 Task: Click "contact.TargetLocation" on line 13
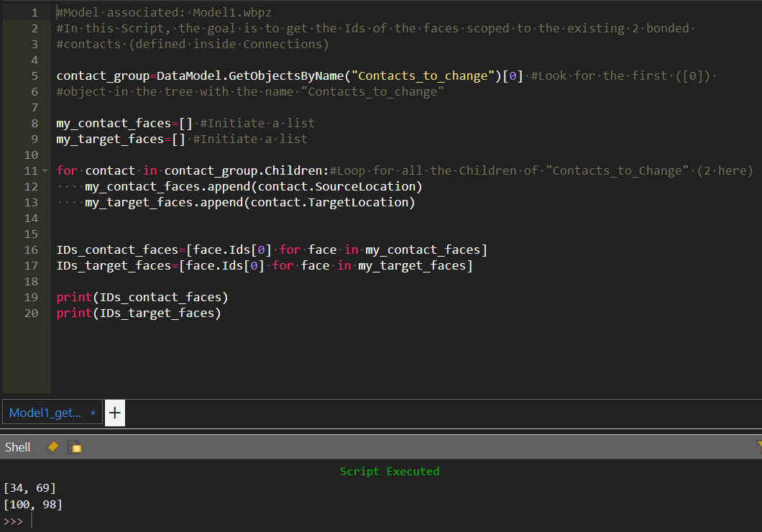point(329,203)
